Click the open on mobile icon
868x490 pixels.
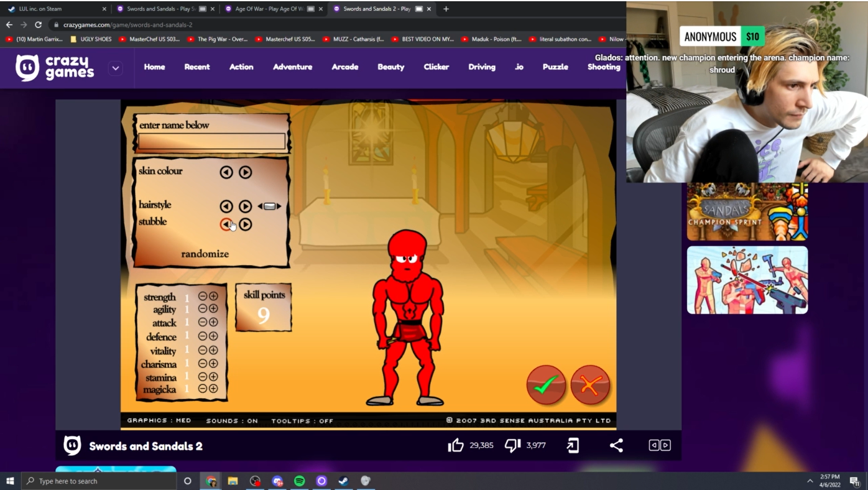tap(573, 445)
